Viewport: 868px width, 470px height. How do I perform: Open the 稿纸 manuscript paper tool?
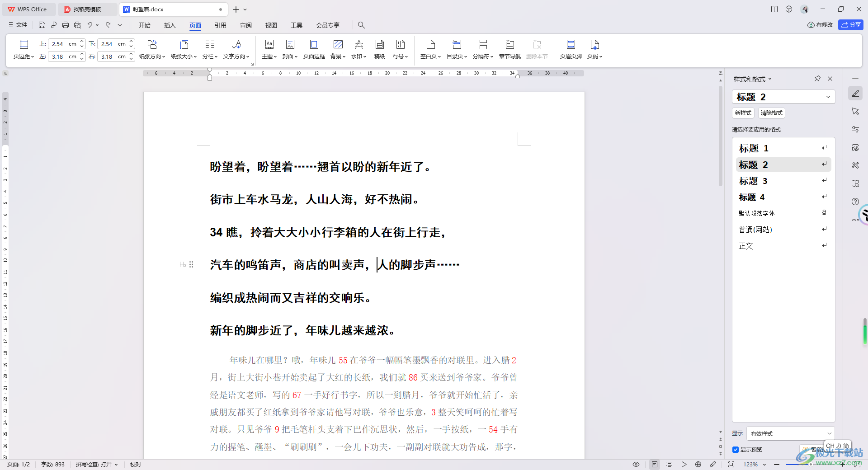coord(380,49)
